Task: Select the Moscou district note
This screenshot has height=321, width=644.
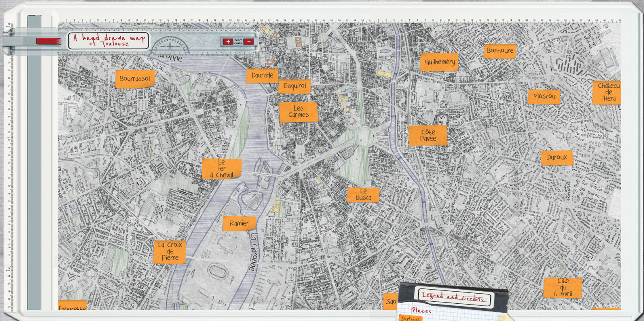Action: point(544,97)
